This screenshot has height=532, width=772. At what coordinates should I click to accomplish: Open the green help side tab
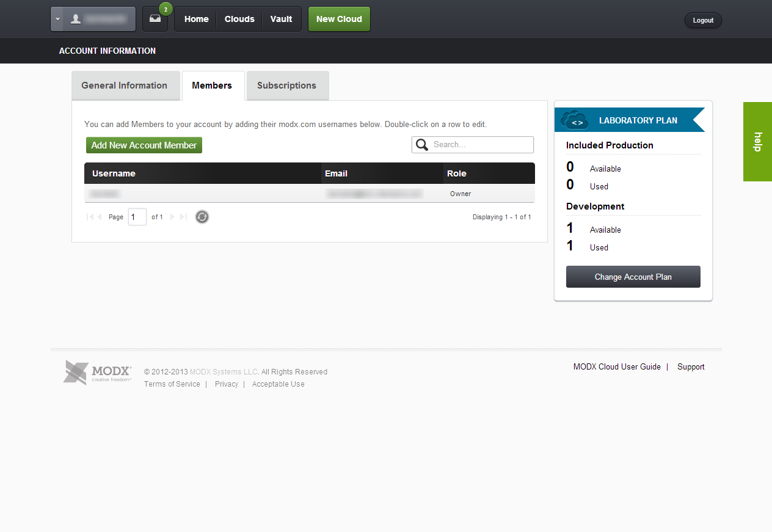757,142
